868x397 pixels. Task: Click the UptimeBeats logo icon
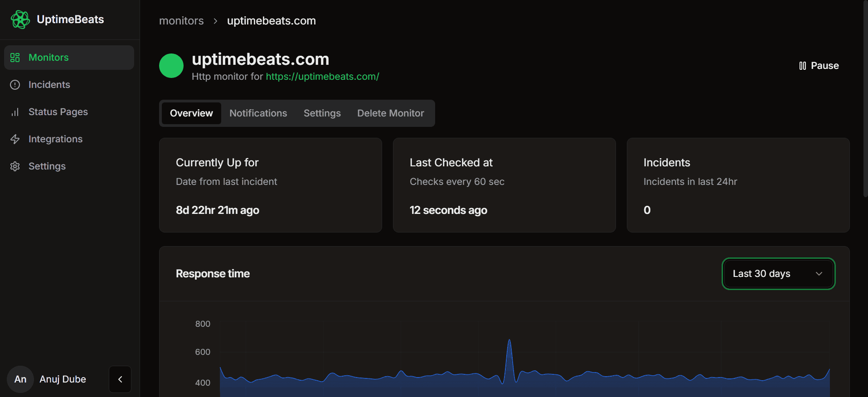coord(20,19)
